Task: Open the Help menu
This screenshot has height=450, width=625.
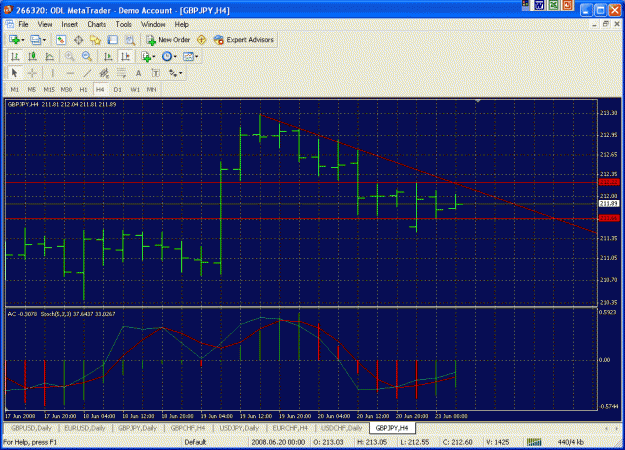Action: point(181,24)
